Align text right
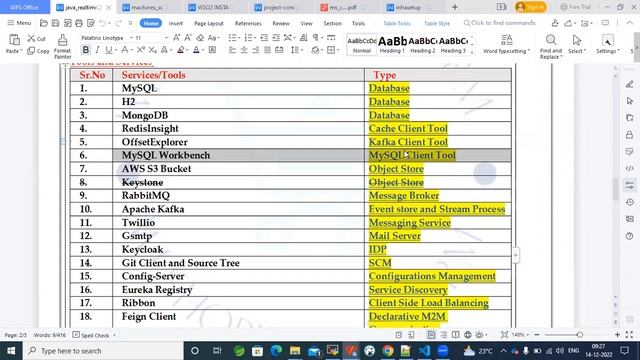The width and height of the screenshot is (640, 360). point(256,50)
